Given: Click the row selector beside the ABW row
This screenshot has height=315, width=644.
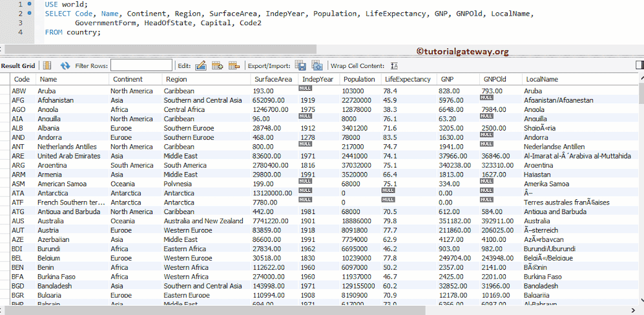Looking at the screenshot, I should point(5,91).
